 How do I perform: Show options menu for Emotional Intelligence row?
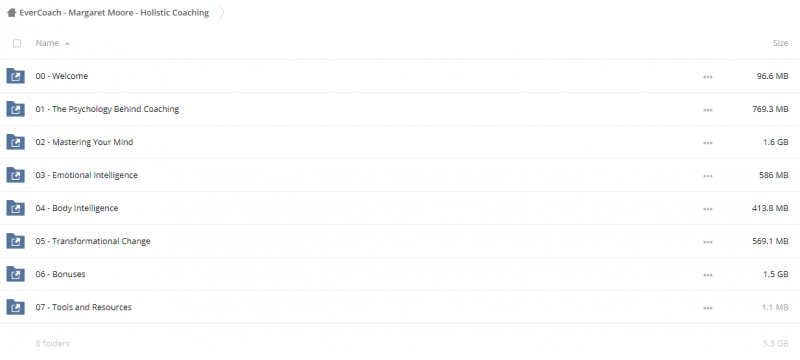[708, 176]
